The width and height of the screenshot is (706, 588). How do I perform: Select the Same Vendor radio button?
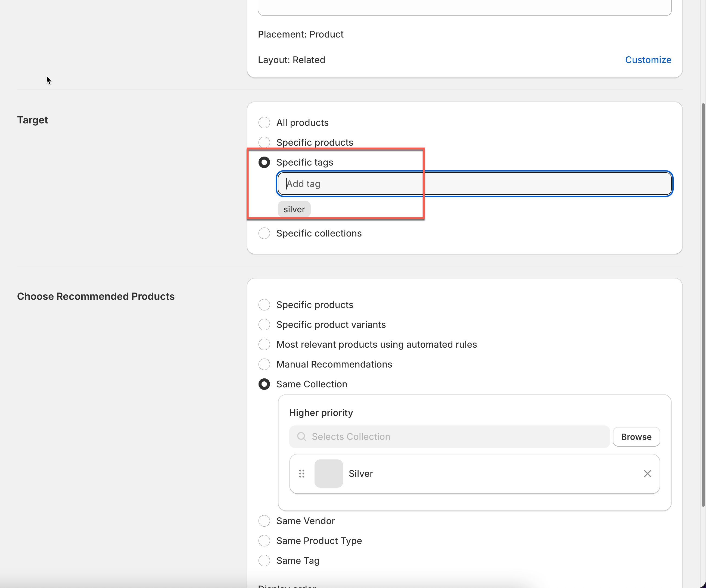264,521
